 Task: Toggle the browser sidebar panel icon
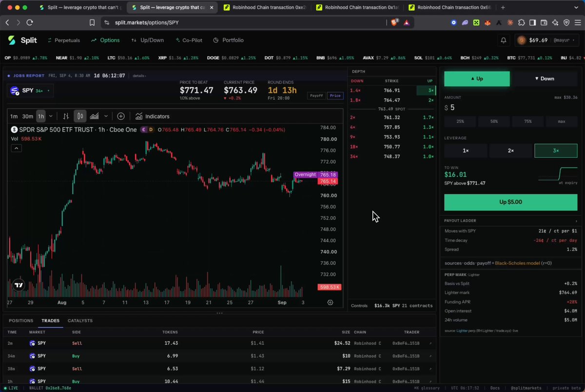(x=532, y=22)
